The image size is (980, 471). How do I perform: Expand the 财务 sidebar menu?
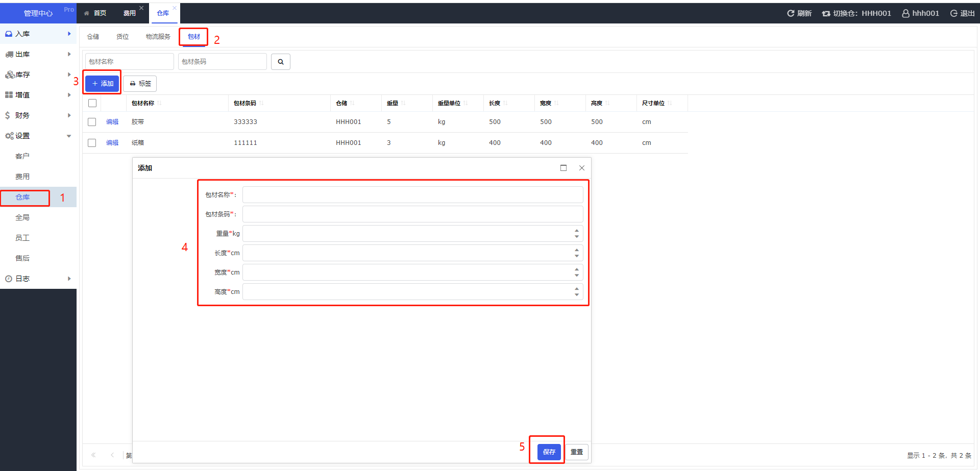coord(38,115)
